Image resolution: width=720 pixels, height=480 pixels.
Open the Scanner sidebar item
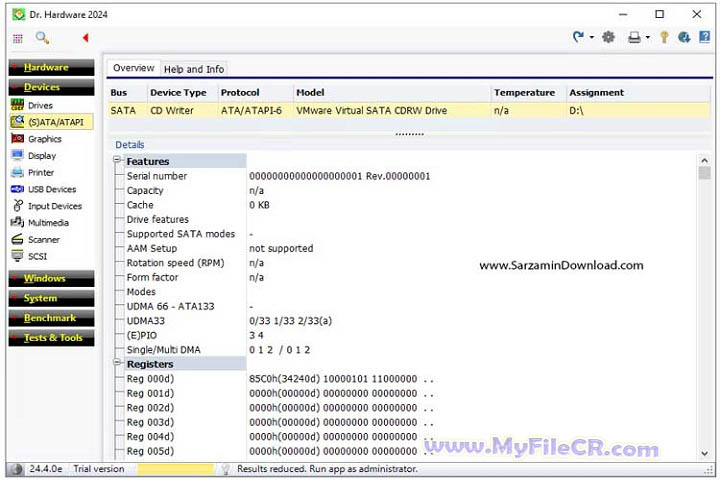(x=44, y=240)
